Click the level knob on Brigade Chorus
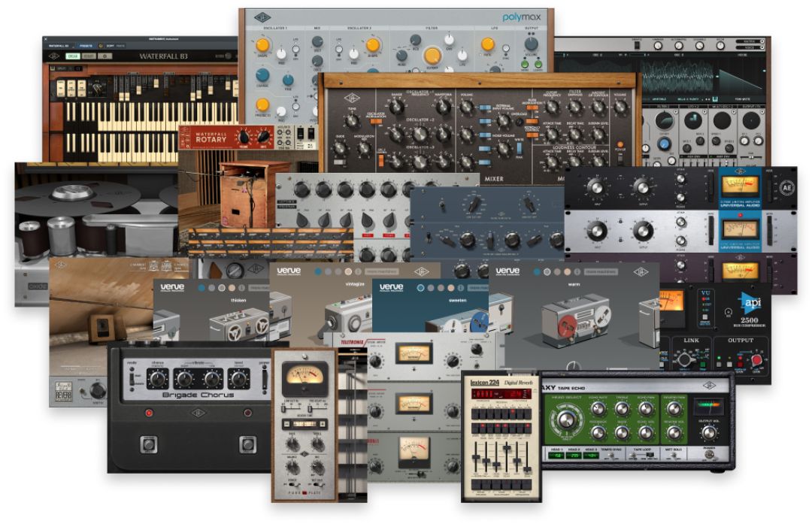Viewport: 812px width, 524px height. click(239, 378)
